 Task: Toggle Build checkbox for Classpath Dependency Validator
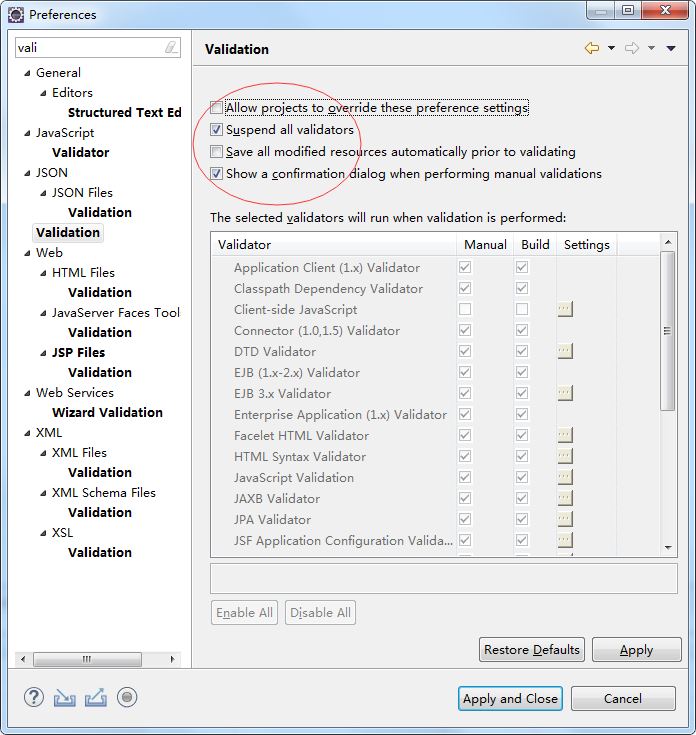522,288
